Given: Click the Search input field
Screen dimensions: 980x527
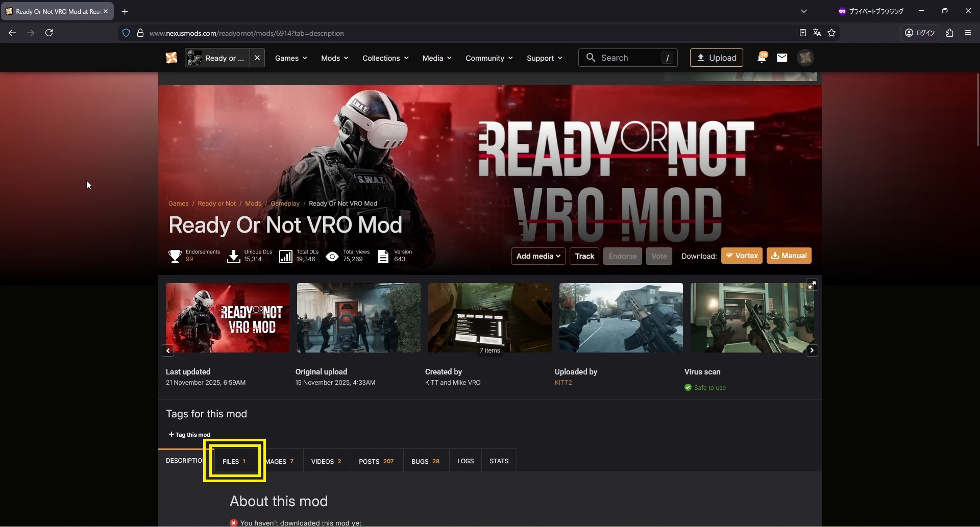Looking at the screenshot, I should 628,58.
